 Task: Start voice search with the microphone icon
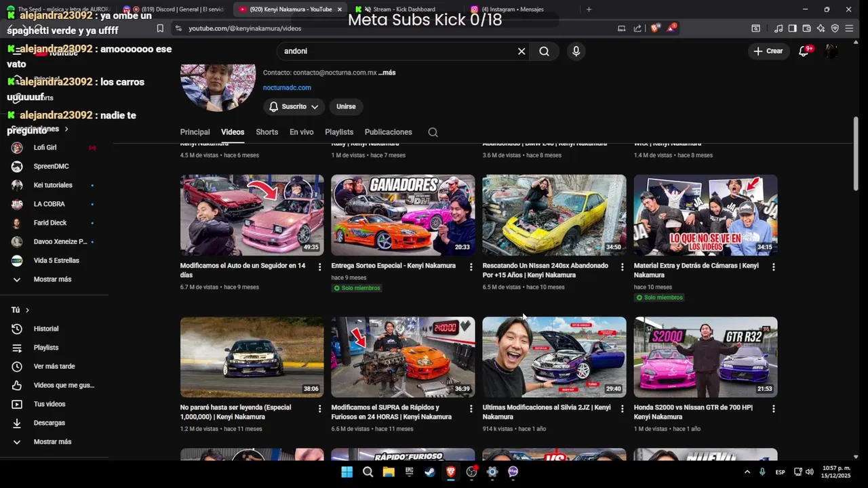point(576,51)
